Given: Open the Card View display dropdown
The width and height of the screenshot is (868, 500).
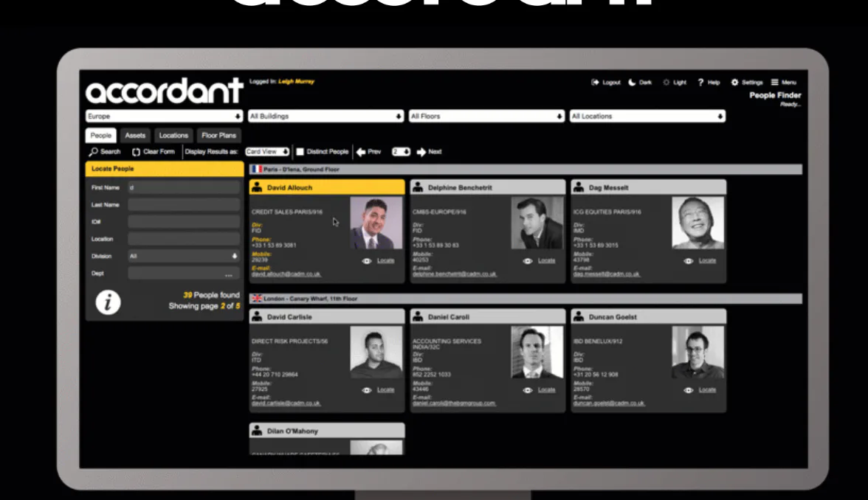Looking at the screenshot, I should point(267,152).
